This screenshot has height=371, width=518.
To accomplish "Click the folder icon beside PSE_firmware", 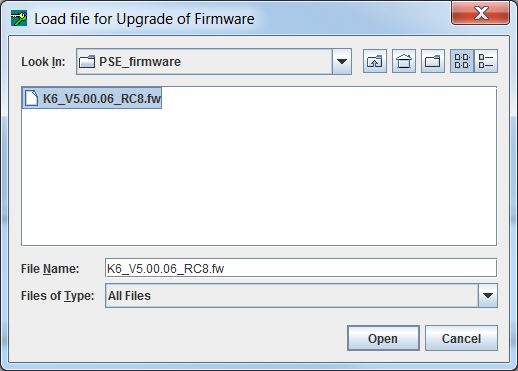I will (87, 62).
